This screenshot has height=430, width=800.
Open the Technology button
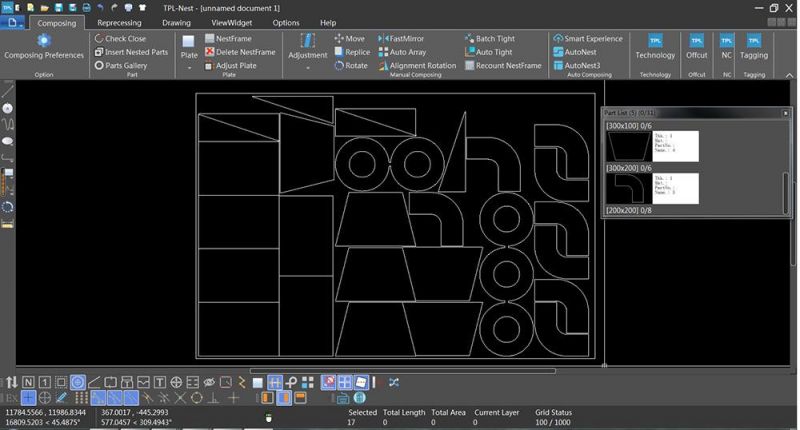click(655, 46)
